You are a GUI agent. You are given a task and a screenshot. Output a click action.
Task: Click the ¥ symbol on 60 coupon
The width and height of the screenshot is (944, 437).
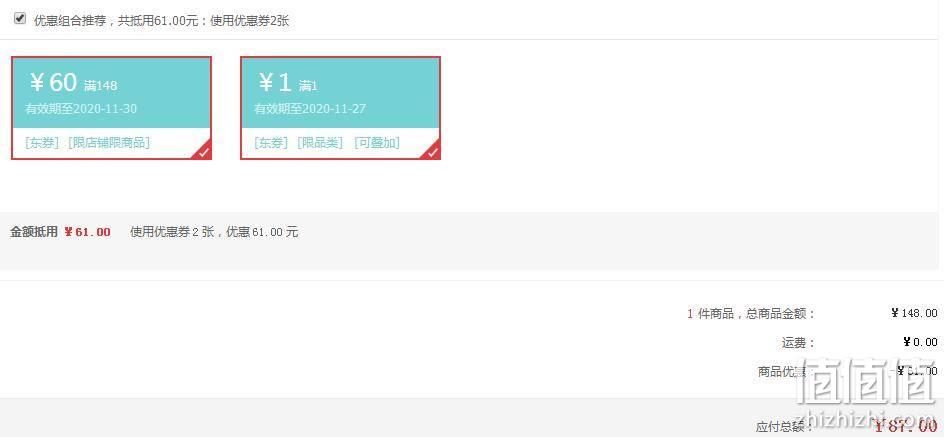point(37,83)
